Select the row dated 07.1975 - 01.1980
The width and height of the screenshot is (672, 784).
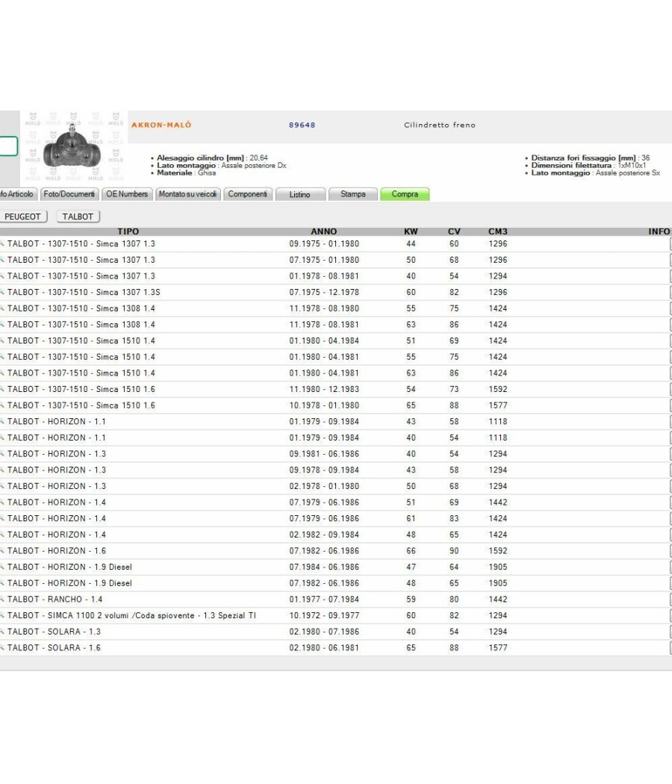pos(335,260)
